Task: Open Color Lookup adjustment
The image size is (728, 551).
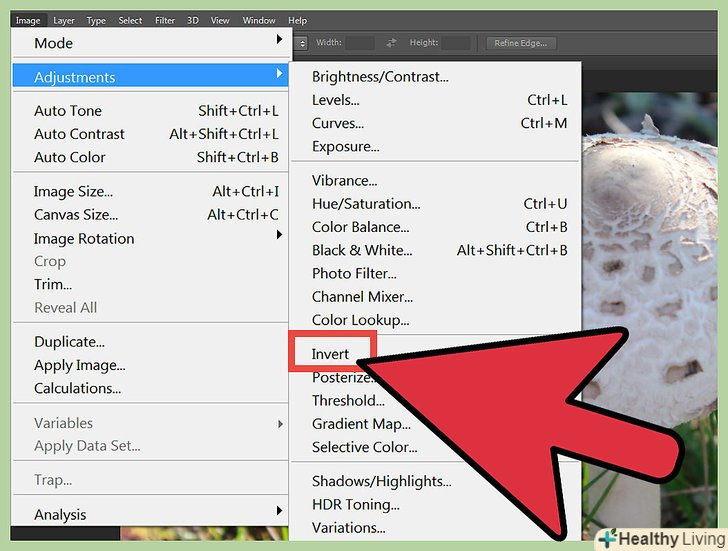Action: pyautogui.click(x=436, y=320)
